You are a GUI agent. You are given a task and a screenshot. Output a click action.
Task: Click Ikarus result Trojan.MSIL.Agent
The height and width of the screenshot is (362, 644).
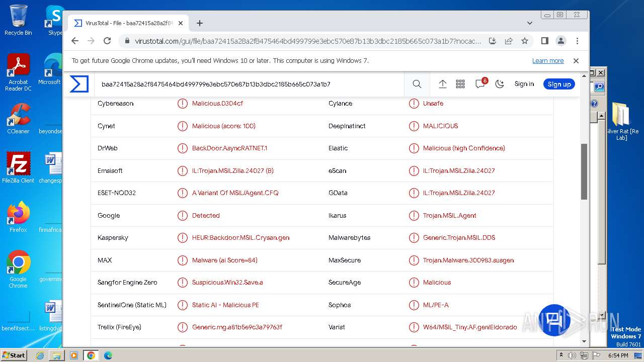450,216
